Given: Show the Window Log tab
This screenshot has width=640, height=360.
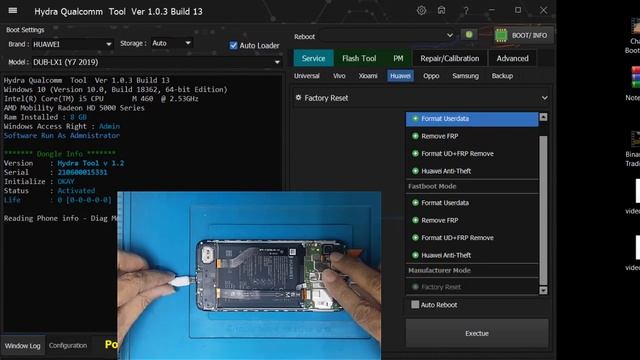Looking at the screenshot, I should pyautogui.click(x=22, y=346).
